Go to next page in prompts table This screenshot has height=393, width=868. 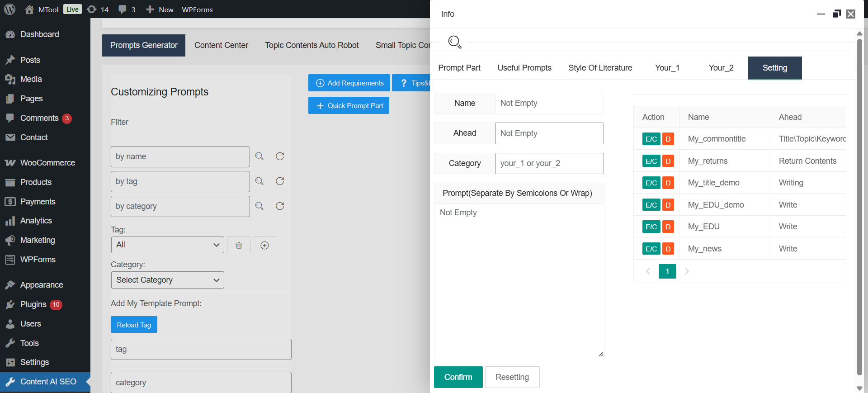click(687, 271)
